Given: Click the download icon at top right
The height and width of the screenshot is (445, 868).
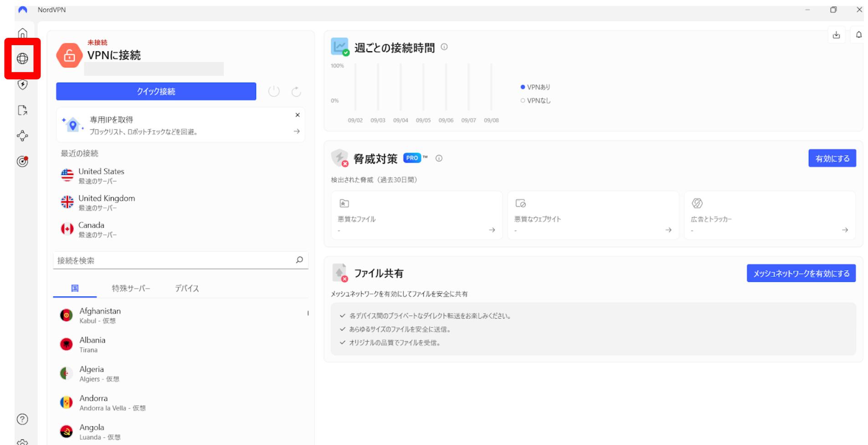Looking at the screenshot, I should pyautogui.click(x=836, y=35).
